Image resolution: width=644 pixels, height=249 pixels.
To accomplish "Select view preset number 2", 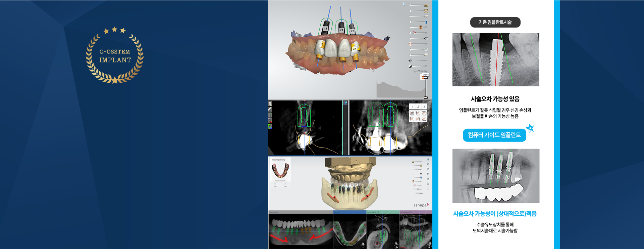I will [418, 107].
